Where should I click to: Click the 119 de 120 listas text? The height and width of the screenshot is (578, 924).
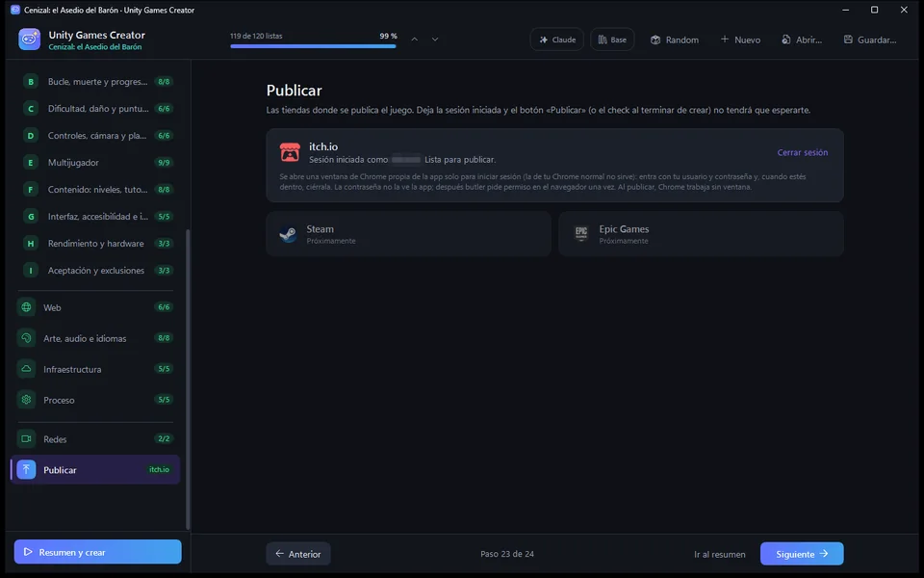tap(256, 36)
